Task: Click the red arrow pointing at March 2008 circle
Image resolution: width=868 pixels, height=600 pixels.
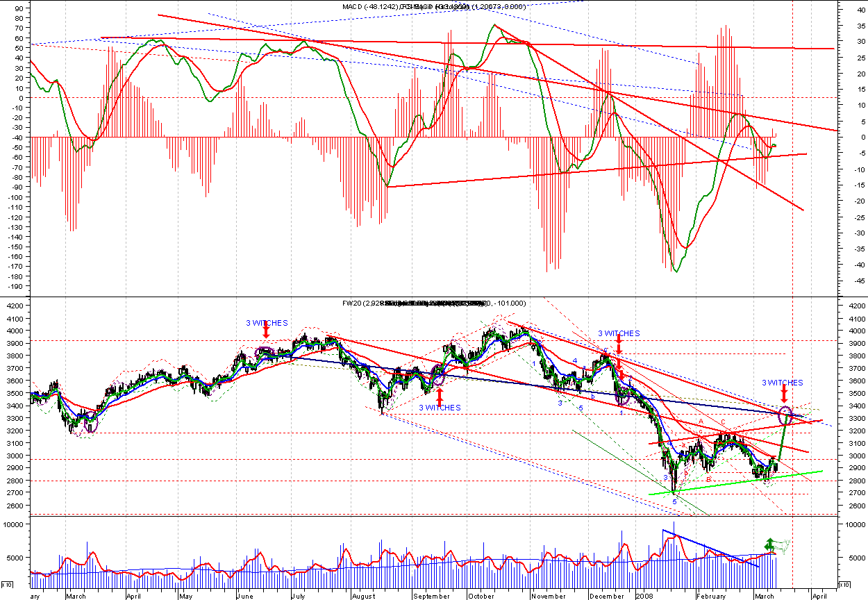Action: 784,394
